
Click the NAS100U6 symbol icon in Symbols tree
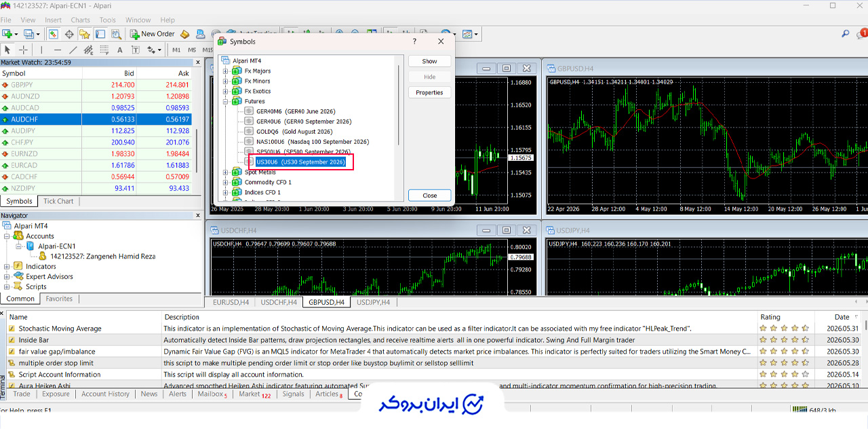[249, 142]
